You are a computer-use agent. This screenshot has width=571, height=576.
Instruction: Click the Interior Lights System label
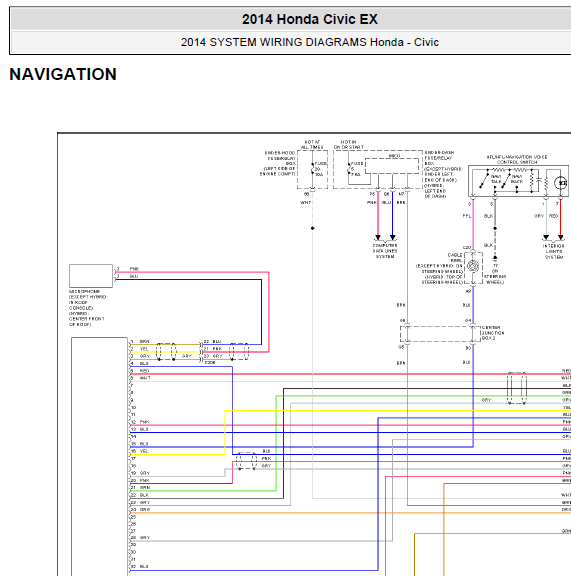tap(554, 252)
